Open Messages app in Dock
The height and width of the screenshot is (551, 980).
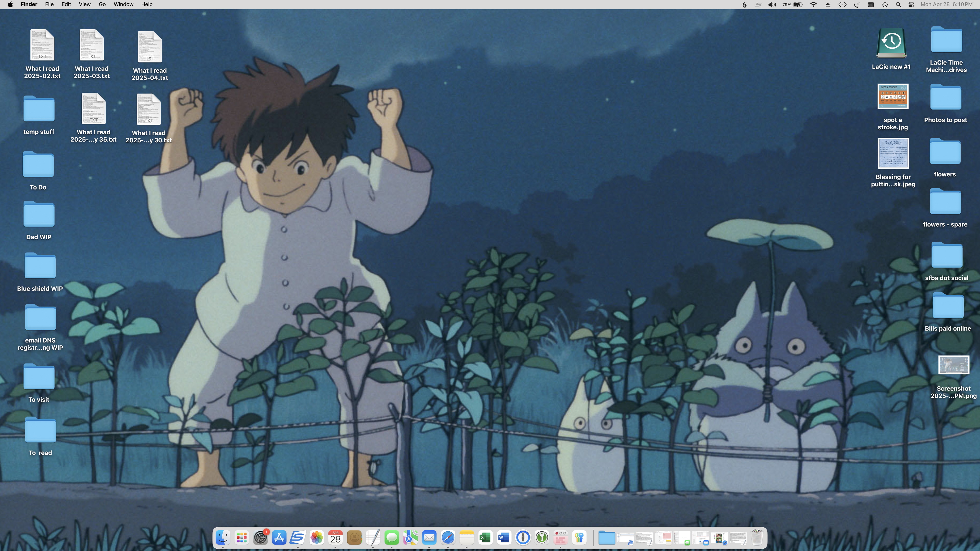coord(391,538)
